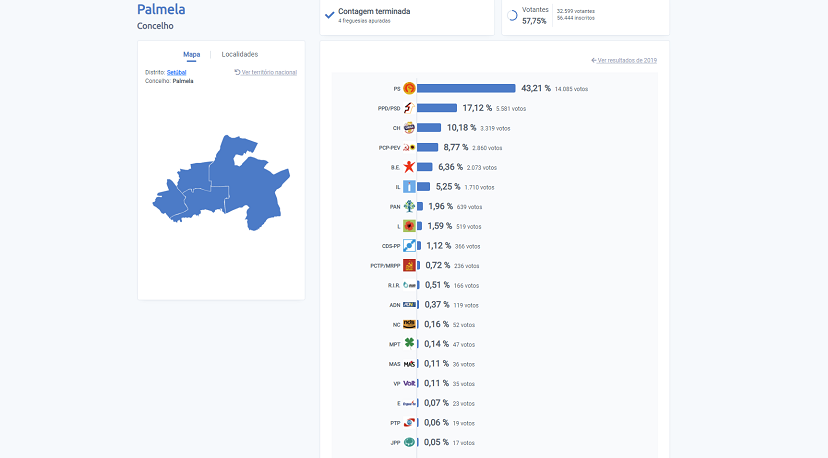Click the IL party blue logo
Image resolution: width=828 pixels, height=458 pixels.
tap(408, 186)
